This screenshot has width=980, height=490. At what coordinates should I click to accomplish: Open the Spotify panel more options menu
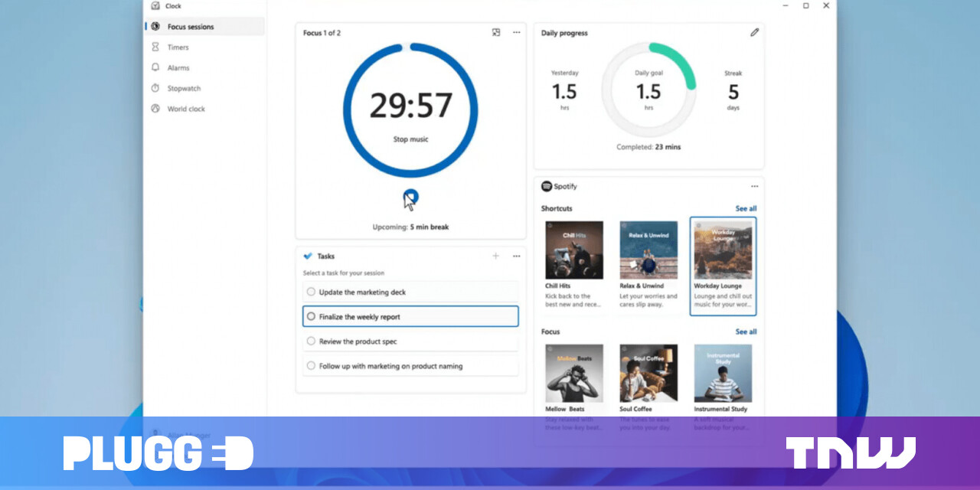point(754,186)
